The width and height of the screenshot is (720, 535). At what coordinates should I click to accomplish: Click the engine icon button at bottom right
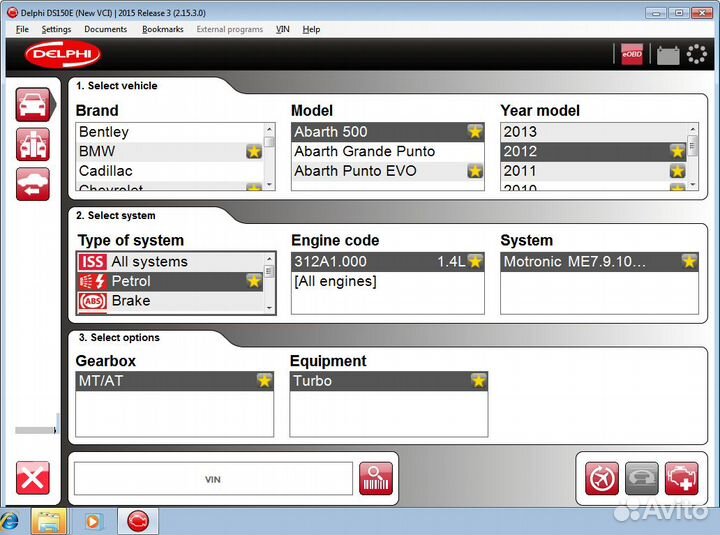[x=683, y=478]
